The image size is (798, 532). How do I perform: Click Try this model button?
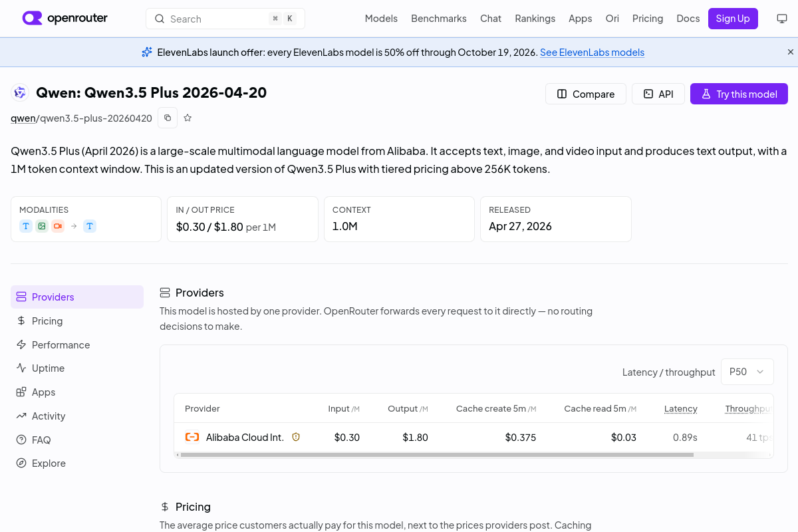coord(739,94)
